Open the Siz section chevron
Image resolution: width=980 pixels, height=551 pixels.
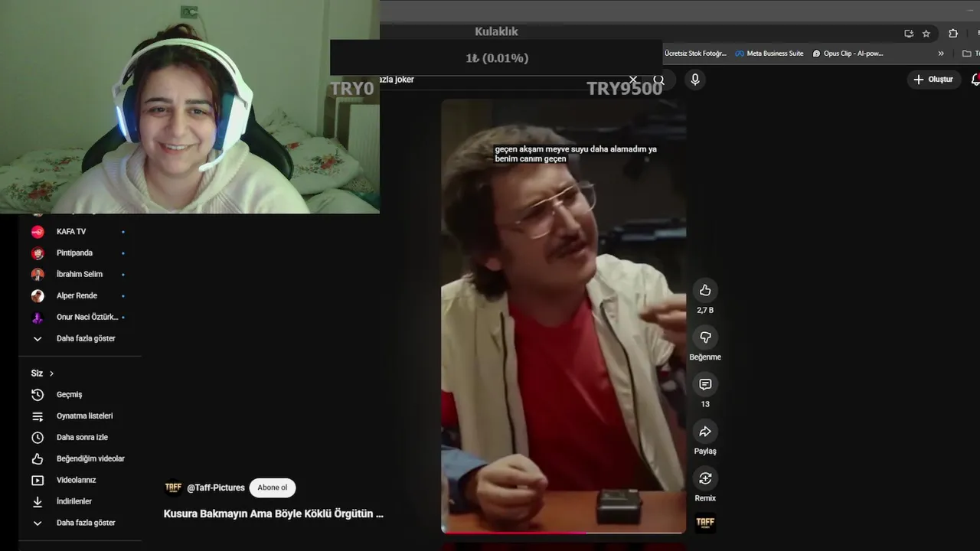point(51,373)
